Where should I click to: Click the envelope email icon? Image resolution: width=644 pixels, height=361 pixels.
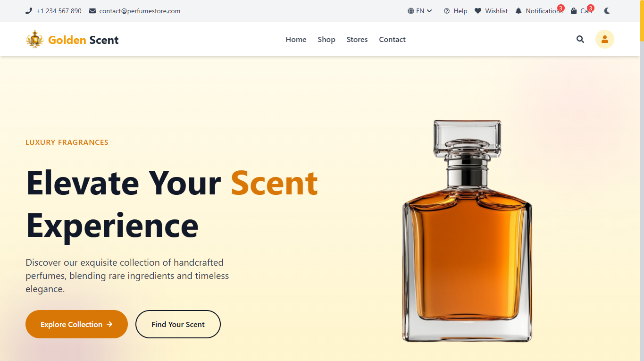[92, 11]
